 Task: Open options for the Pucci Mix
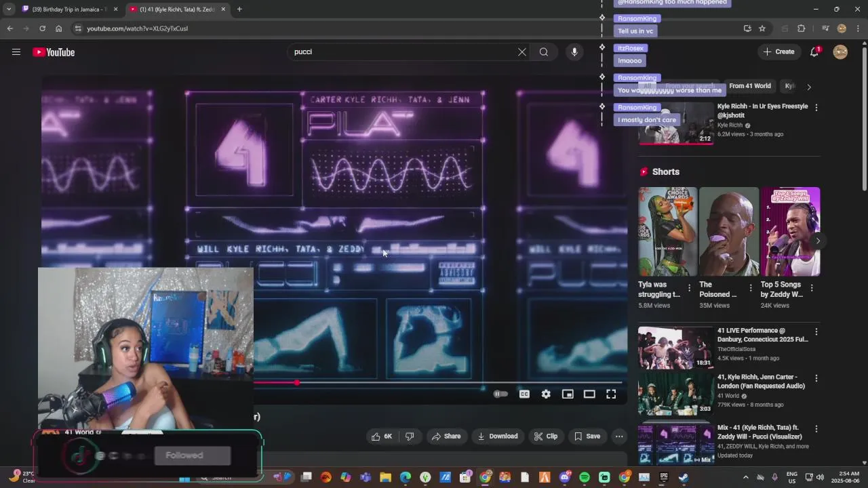point(816,429)
